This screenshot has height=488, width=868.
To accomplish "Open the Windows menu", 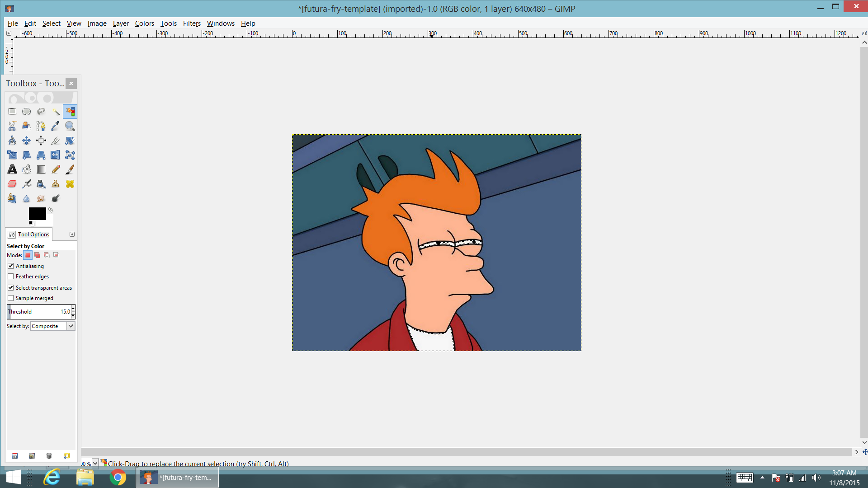I will coord(221,23).
